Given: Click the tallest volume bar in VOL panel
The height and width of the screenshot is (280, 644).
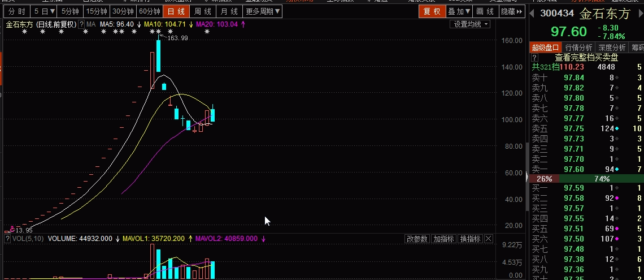Looking at the screenshot, I should pos(152,261).
